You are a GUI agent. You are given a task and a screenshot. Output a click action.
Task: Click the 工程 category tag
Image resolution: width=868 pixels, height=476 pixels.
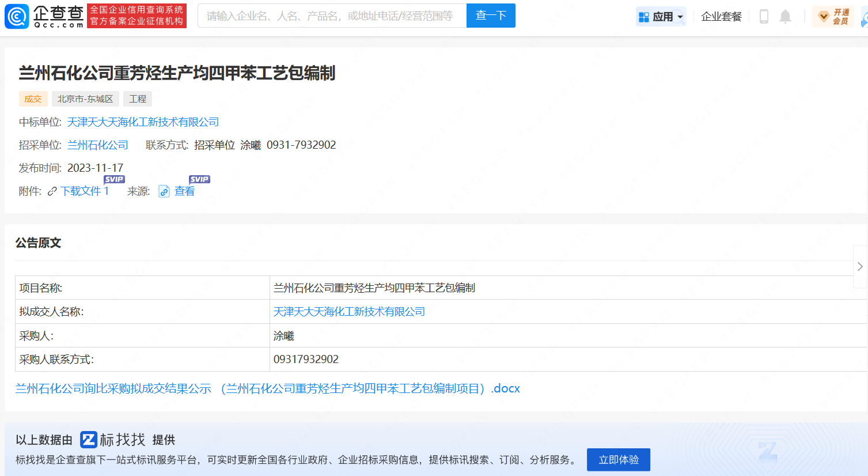(138, 99)
